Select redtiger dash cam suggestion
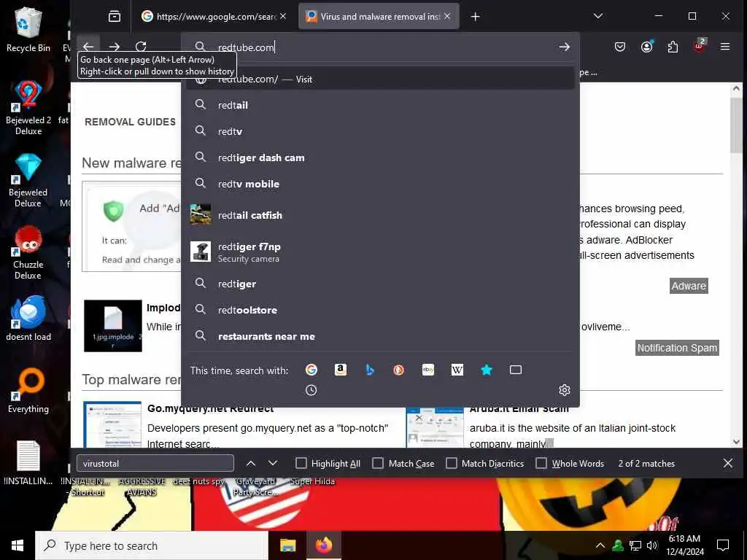 coord(380,157)
